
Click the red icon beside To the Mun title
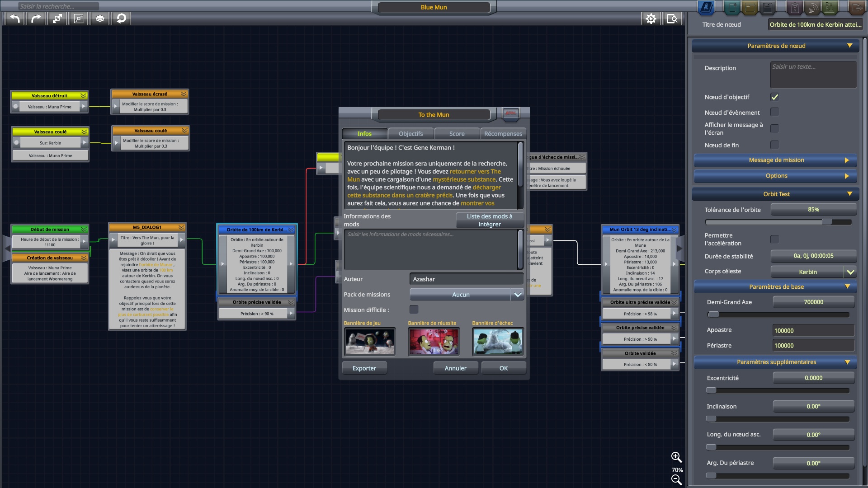(510, 113)
